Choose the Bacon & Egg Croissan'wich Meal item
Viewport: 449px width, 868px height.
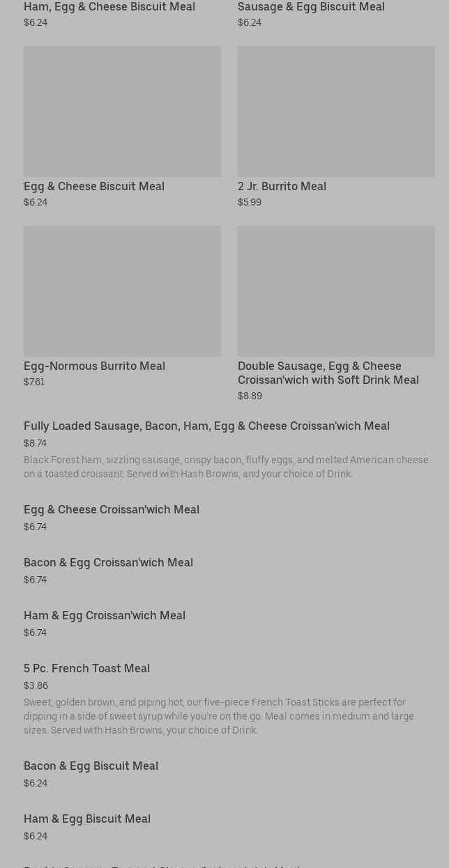108,562
